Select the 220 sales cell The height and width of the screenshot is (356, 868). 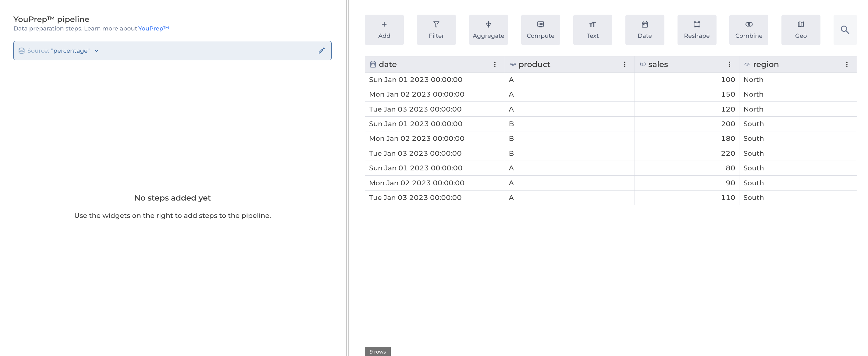pos(727,153)
